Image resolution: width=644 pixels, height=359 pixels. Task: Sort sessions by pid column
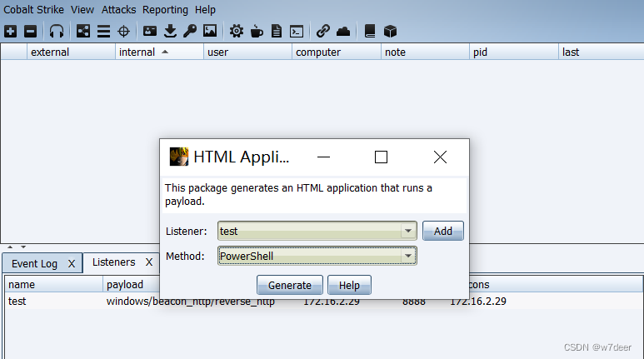click(514, 52)
